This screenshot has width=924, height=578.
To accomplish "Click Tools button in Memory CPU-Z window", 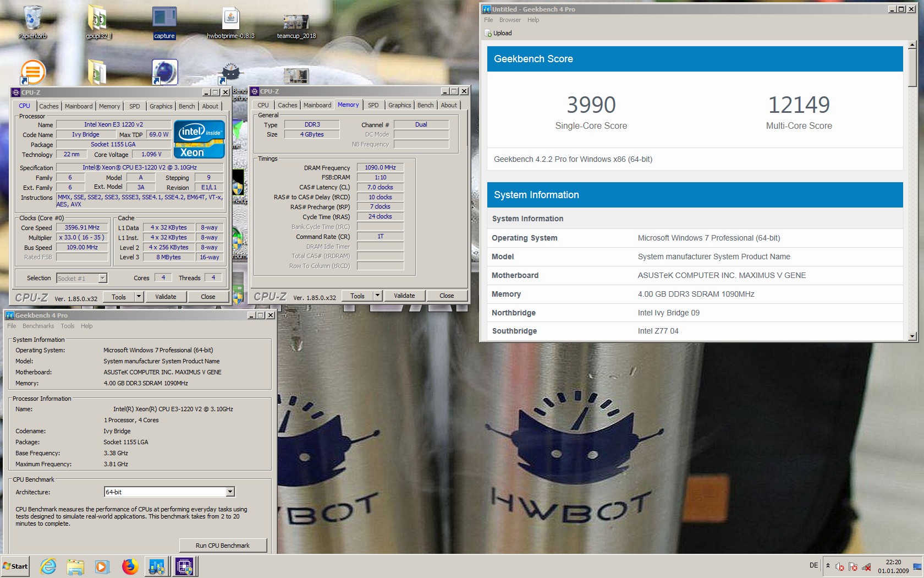I will pyautogui.click(x=358, y=296).
